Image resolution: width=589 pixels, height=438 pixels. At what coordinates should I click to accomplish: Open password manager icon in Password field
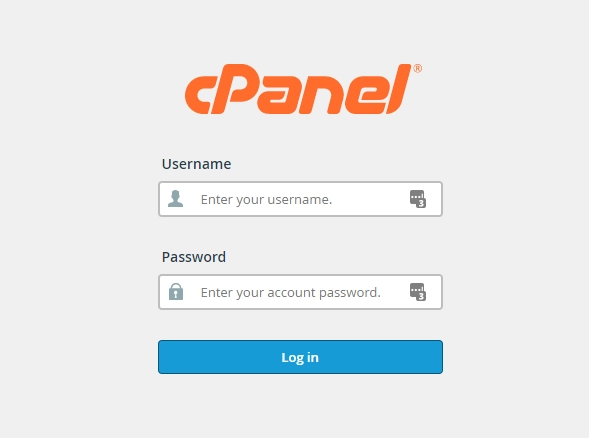pyautogui.click(x=418, y=292)
